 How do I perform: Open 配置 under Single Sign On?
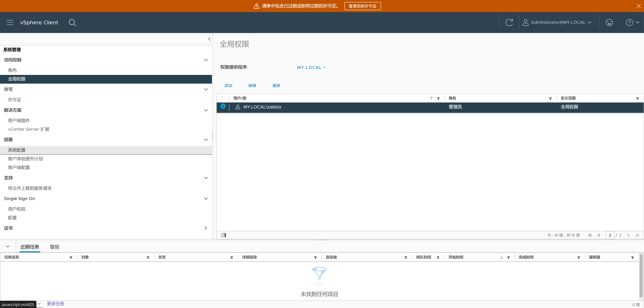coord(12,218)
